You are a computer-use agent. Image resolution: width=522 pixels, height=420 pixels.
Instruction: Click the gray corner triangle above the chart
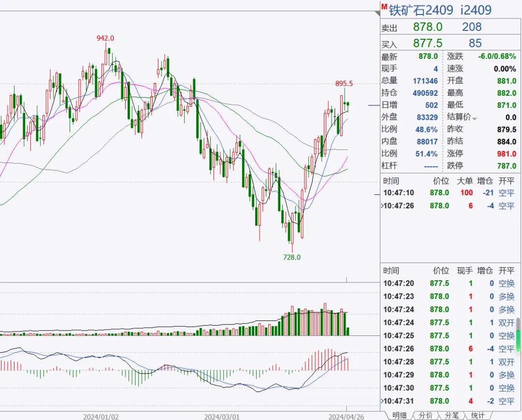pyautogui.click(x=377, y=14)
